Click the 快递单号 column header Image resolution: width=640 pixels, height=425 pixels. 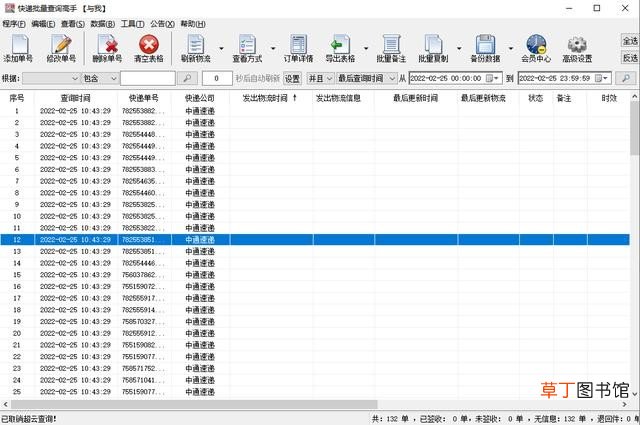144,98
